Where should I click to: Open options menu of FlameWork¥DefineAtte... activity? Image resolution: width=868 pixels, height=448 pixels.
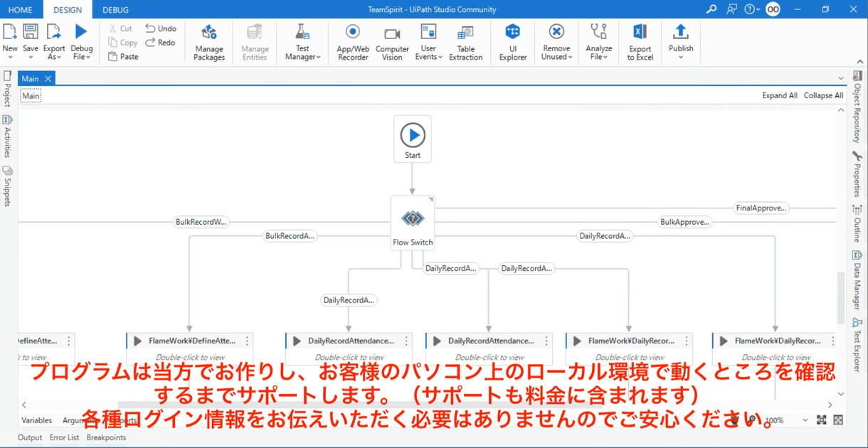pos(247,341)
